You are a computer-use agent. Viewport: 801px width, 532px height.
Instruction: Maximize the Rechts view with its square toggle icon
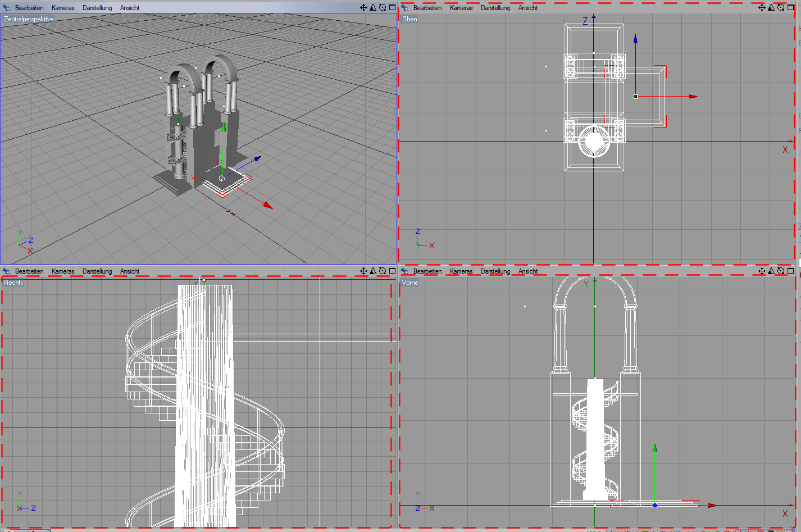(392, 271)
